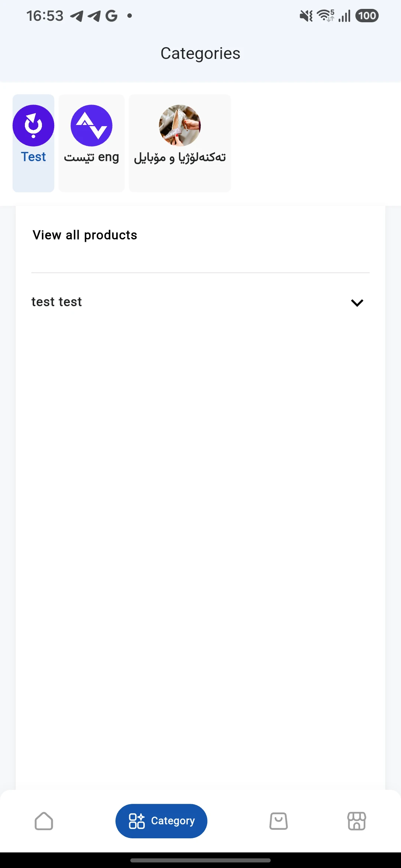Open the store icon in bottom navigation
401x868 pixels.
[x=357, y=821]
